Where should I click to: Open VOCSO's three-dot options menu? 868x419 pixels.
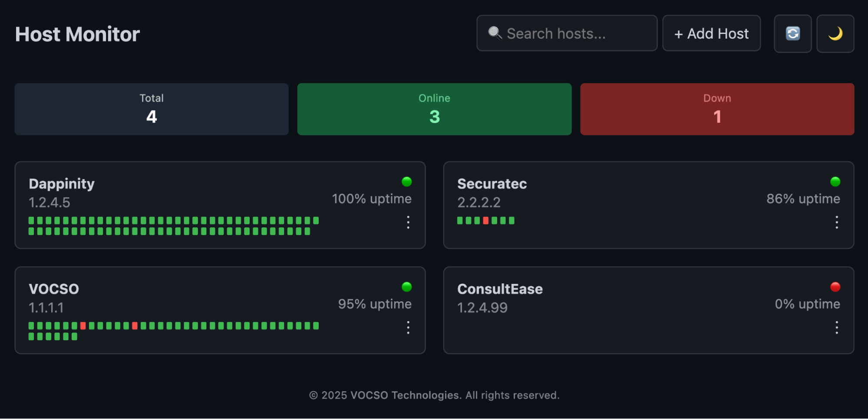coord(408,327)
